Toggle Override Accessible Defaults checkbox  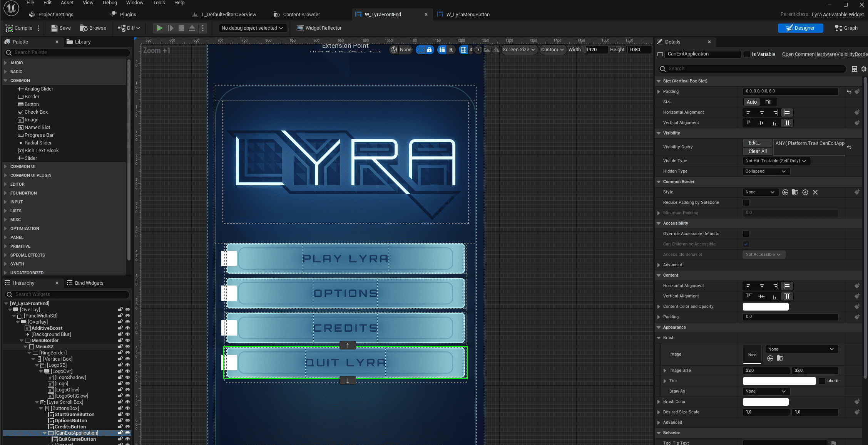(x=746, y=234)
